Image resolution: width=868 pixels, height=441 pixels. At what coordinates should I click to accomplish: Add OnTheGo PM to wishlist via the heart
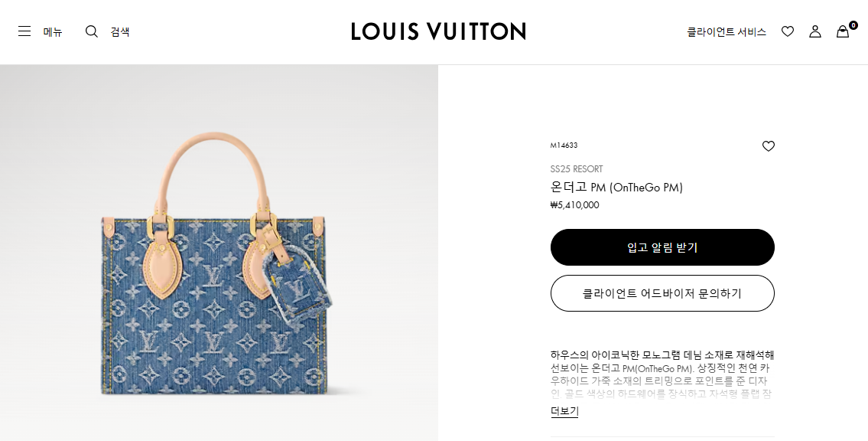768,145
